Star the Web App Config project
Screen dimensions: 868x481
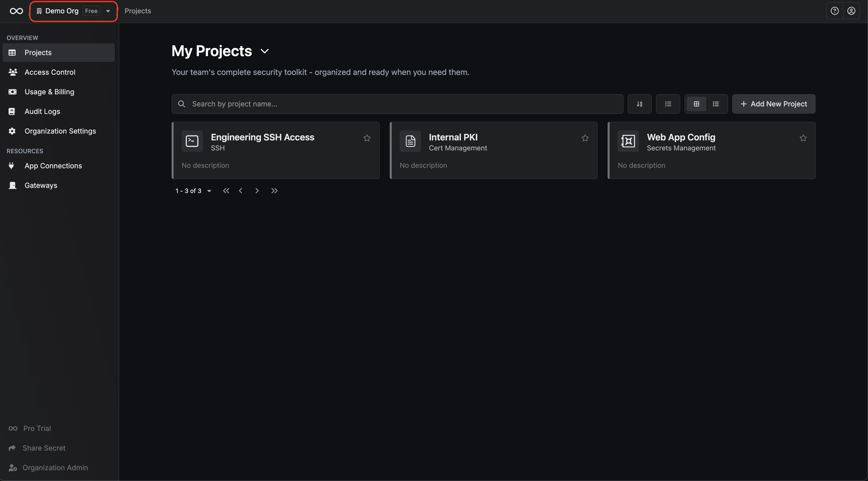click(803, 138)
